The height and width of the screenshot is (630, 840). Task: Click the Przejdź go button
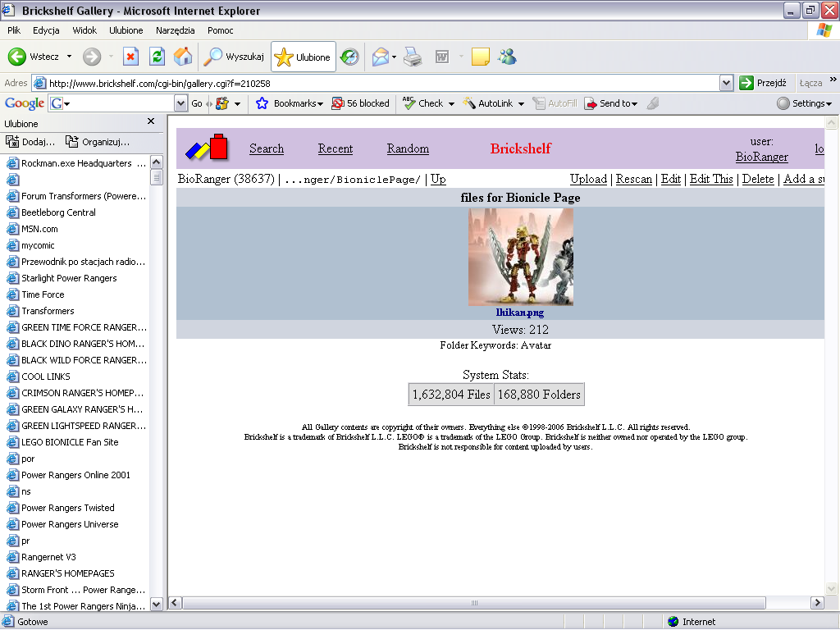point(763,83)
